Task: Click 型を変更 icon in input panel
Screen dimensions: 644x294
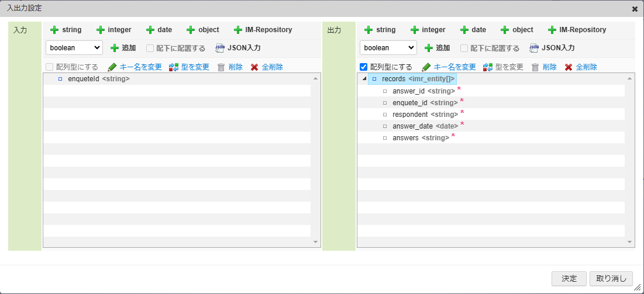Action: 174,67
